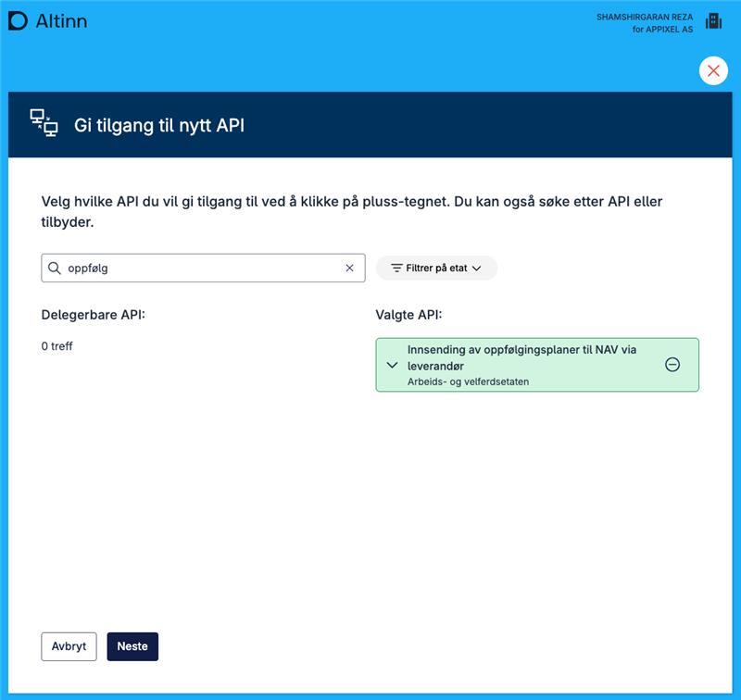Click the Gi tilgang til nytt API heading
Image resolution: width=741 pixels, height=700 pixels.
coord(159,125)
